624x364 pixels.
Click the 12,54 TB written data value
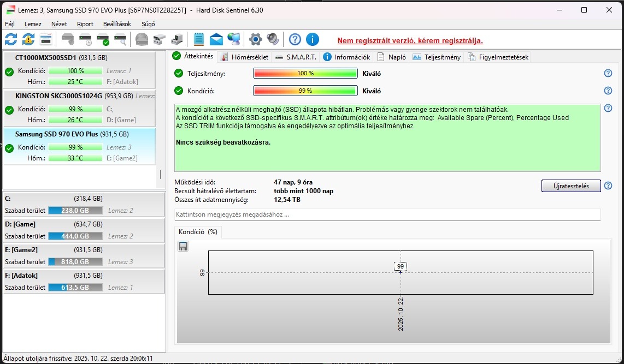coord(287,200)
